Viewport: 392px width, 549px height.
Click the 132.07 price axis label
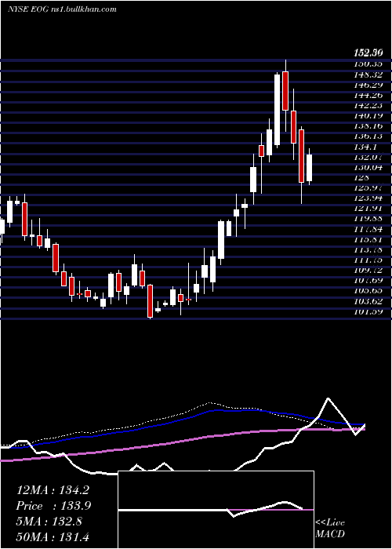coord(368,157)
